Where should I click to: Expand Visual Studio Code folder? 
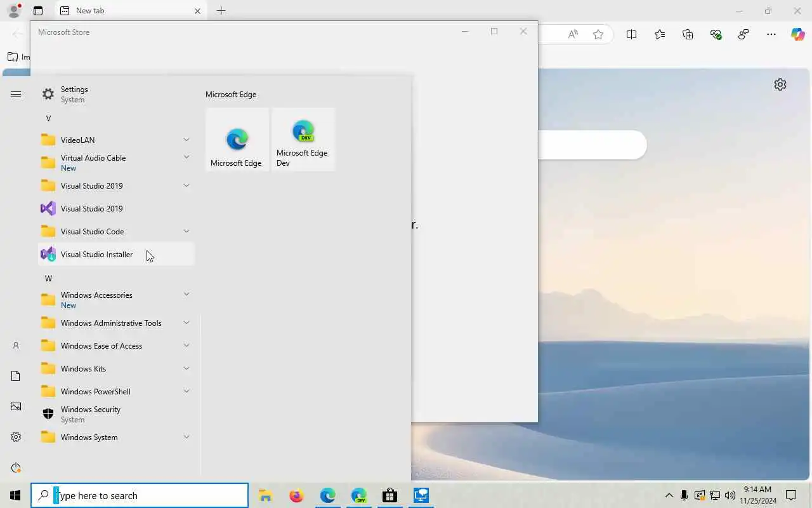(x=187, y=231)
